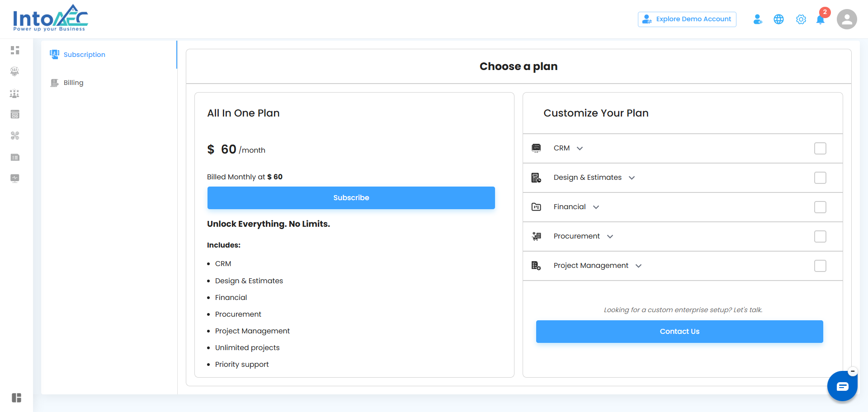Click the add user icon

pyautogui.click(x=758, y=19)
